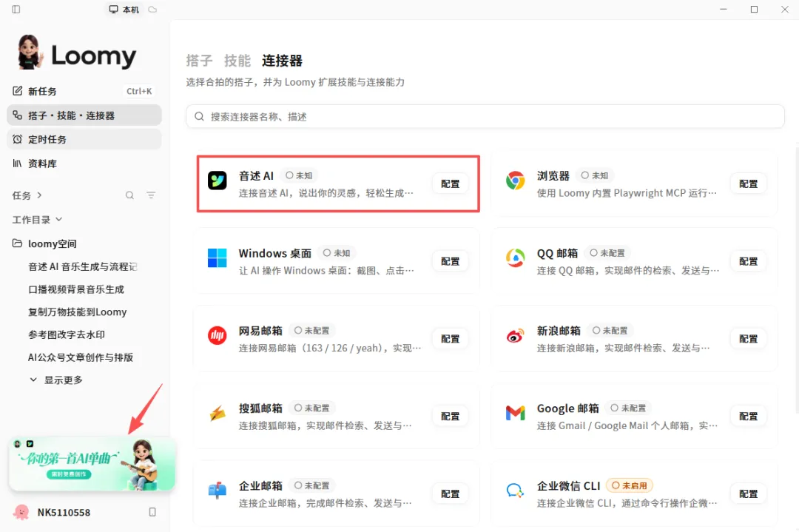Click the device icon beside NK5110558
The image size is (799, 532).
(152, 512)
